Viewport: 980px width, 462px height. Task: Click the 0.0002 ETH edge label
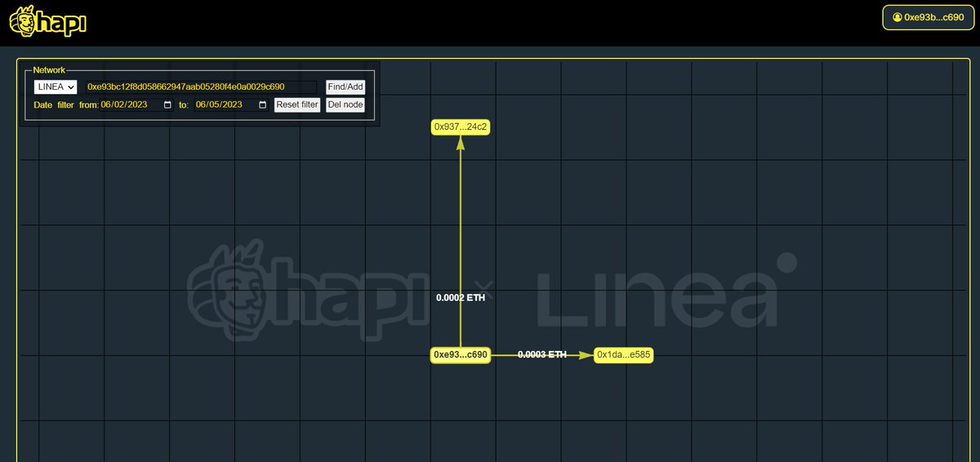pyautogui.click(x=461, y=298)
